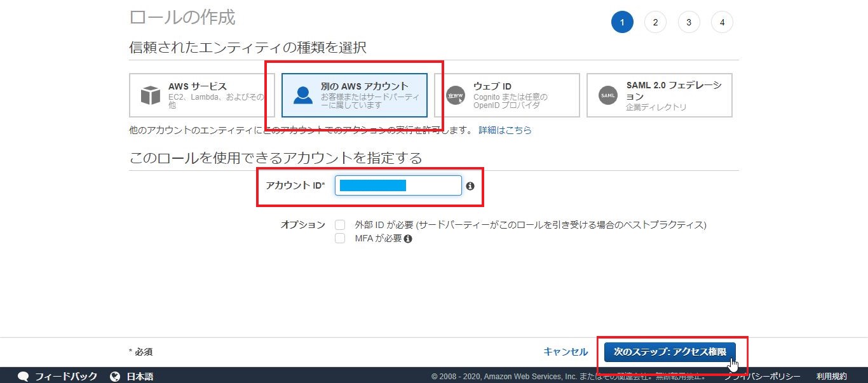
Task: Tick the MFA が必要 checkbox
Action: pos(341,239)
